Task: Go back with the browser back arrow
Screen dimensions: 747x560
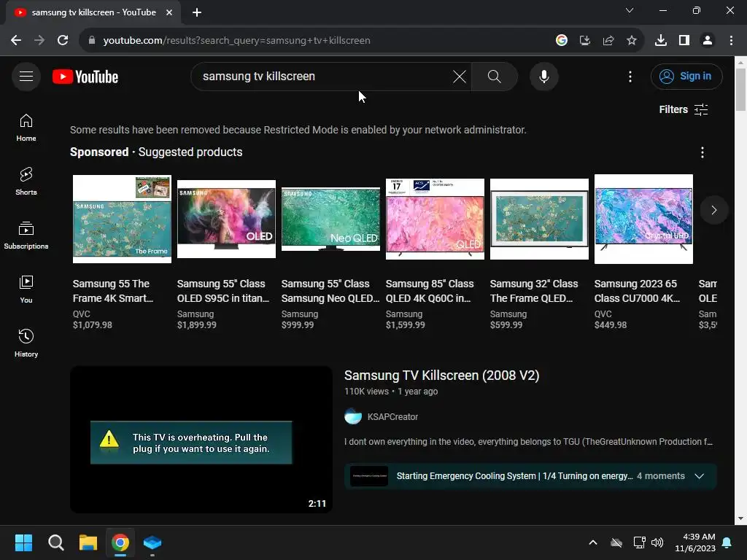Action: 16,40
